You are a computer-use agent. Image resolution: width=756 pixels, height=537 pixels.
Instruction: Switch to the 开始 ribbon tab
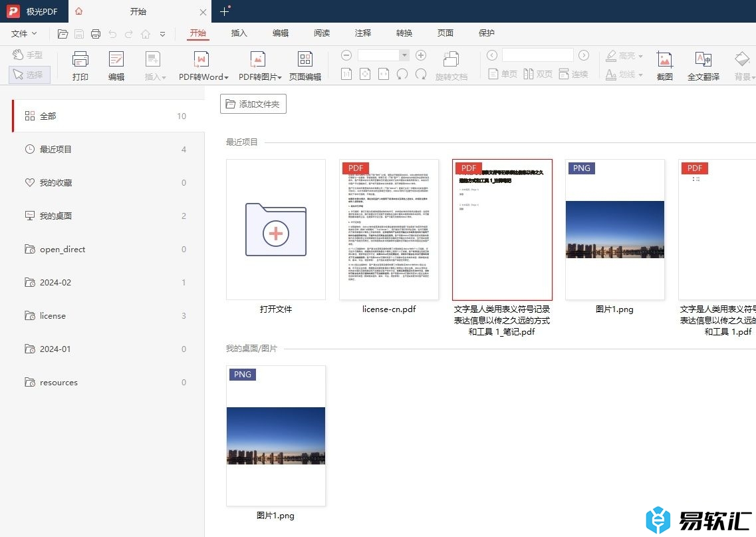tap(197, 33)
